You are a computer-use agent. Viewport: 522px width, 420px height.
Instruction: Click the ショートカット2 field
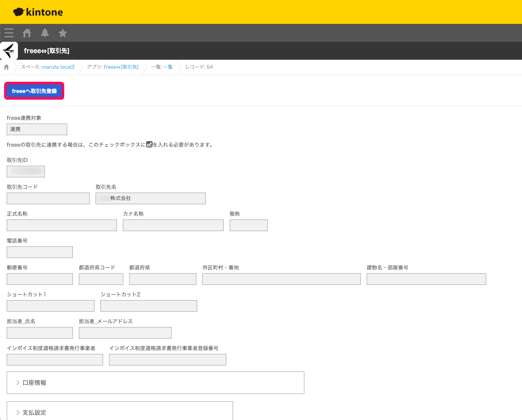149,306
